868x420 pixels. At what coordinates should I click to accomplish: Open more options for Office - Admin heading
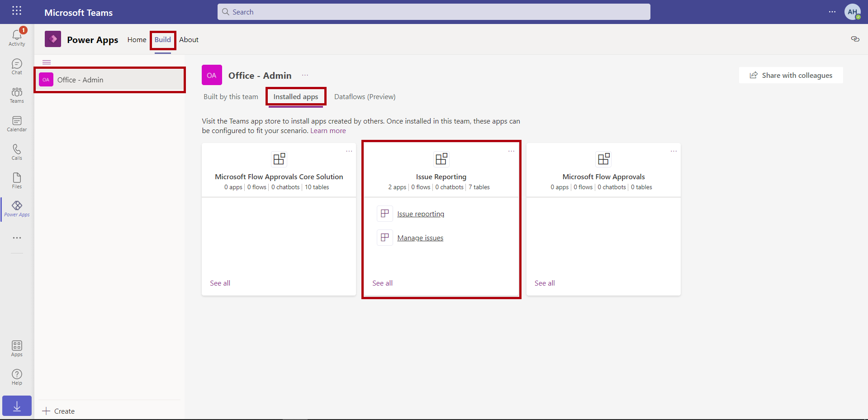[305, 76]
